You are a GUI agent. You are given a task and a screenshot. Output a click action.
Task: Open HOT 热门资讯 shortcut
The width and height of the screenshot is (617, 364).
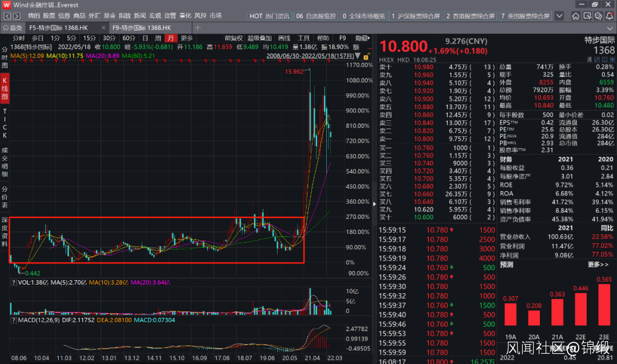pyautogui.click(x=270, y=16)
